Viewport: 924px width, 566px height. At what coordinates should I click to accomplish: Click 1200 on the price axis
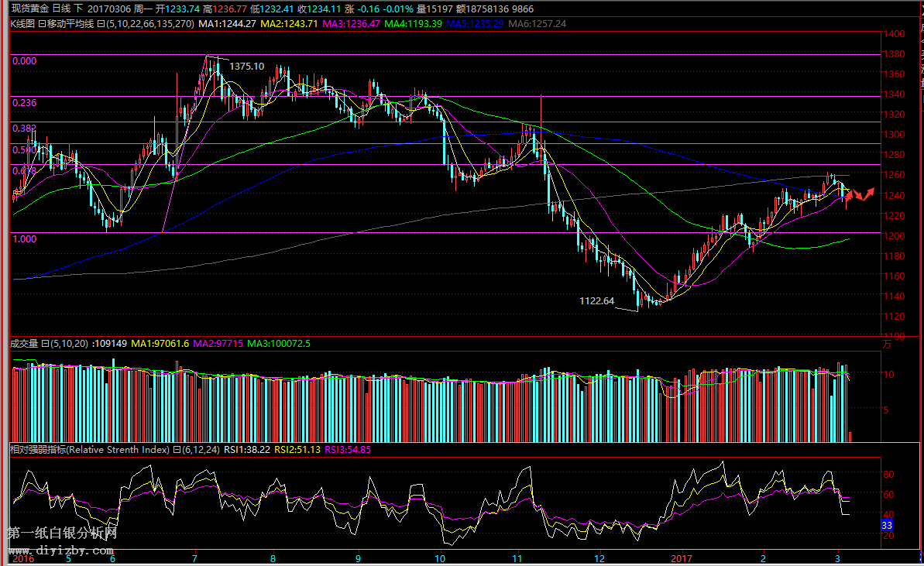point(895,236)
